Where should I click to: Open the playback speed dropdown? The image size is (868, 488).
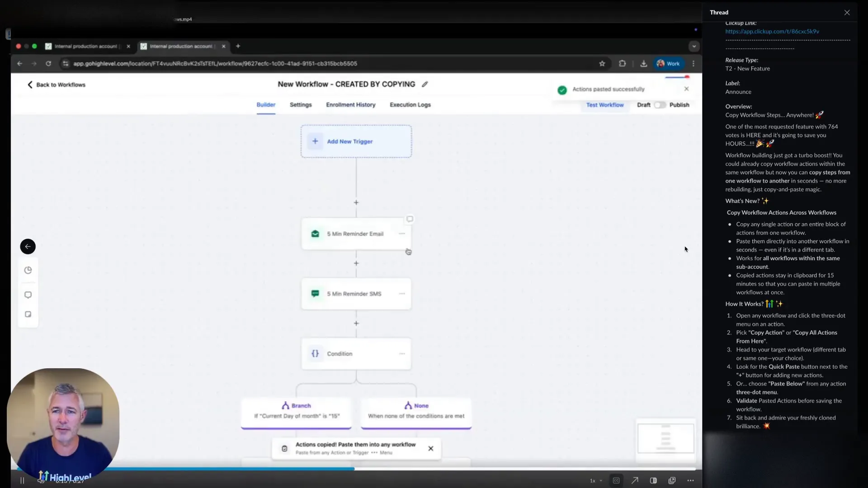pos(595,480)
